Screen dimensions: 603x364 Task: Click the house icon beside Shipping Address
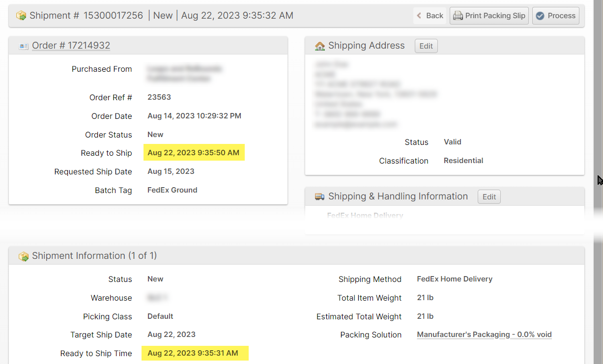click(x=320, y=46)
